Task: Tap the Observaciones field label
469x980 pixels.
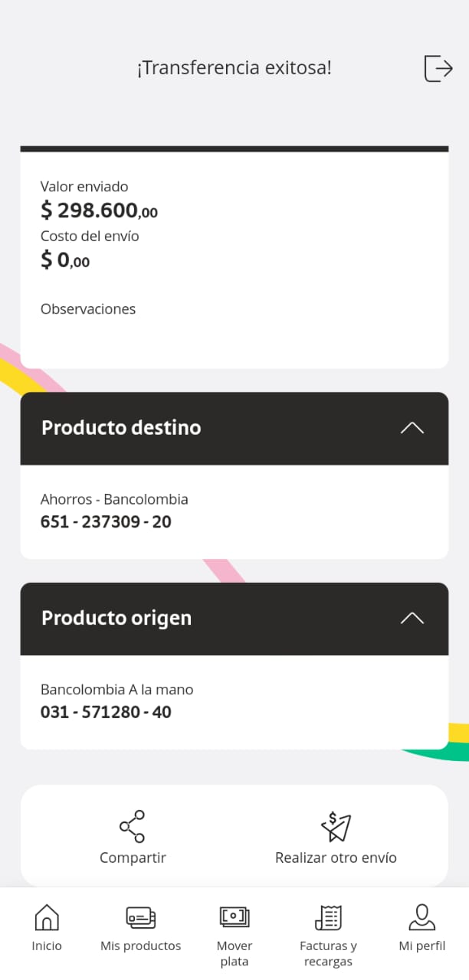Action: click(88, 309)
